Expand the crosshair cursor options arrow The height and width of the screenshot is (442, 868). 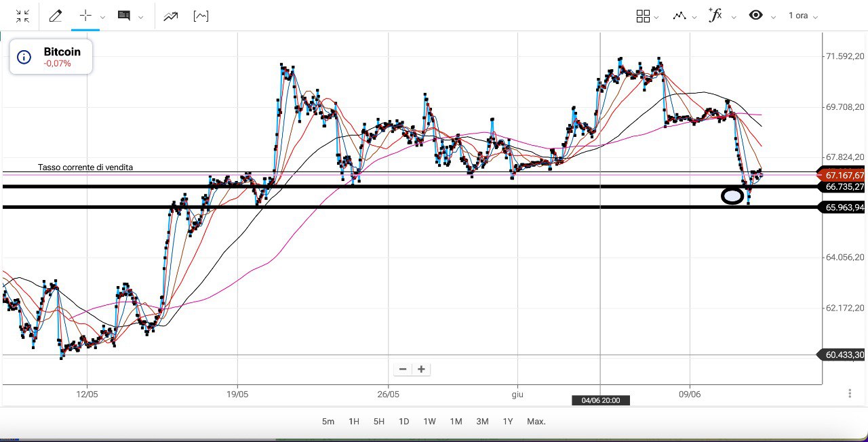(x=102, y=17)
